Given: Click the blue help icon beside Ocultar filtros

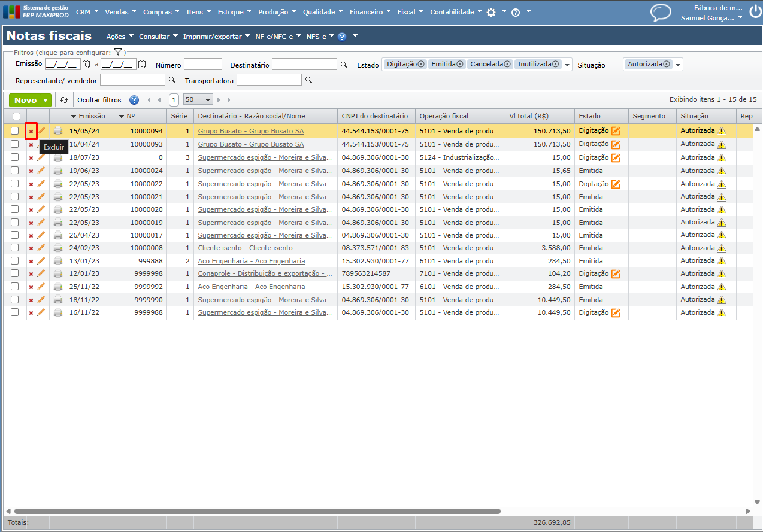Looking at the screenshot, I should (134, 100).
